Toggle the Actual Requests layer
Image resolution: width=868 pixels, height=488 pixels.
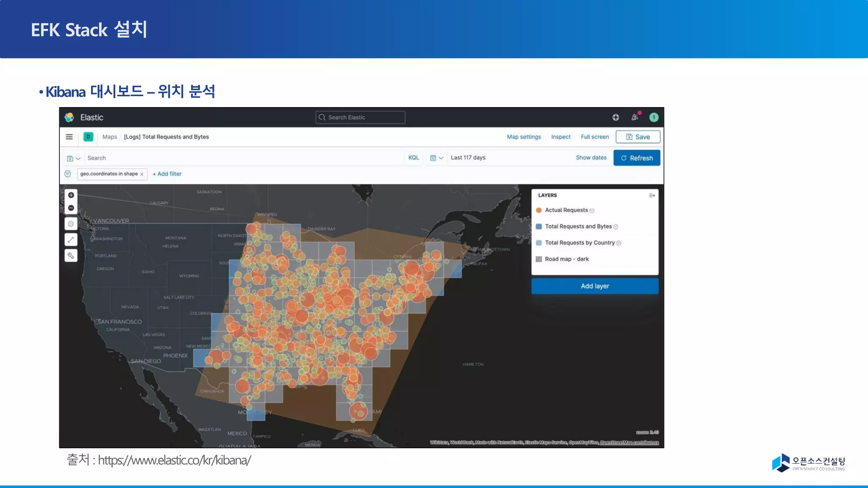tap(566, 210)
